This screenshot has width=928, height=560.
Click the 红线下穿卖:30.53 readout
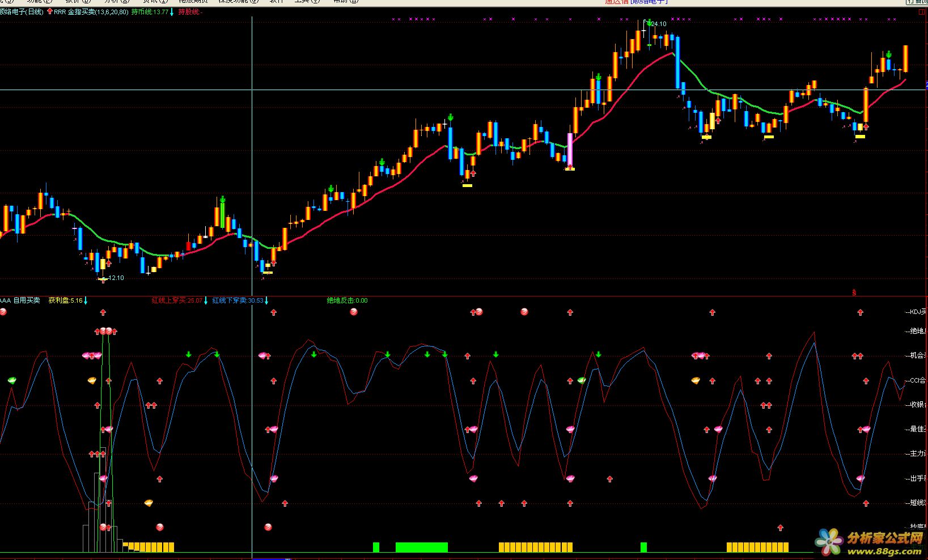pos(238,300)
